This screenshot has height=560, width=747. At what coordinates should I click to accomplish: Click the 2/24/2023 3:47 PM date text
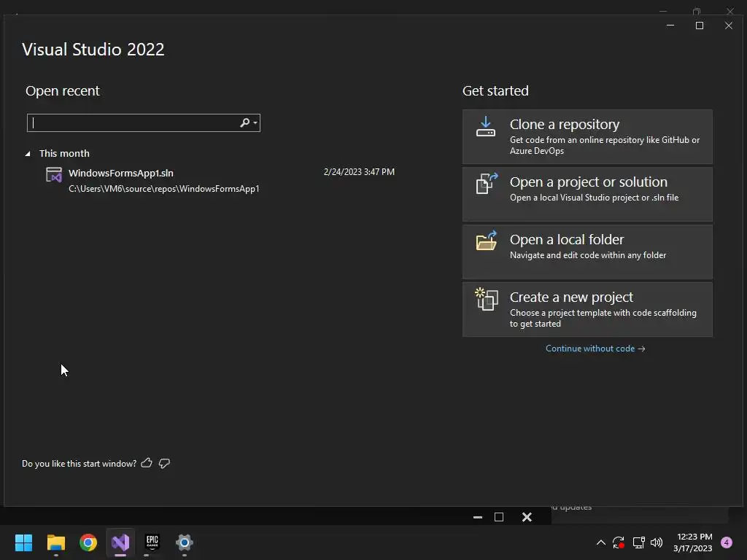[x=359, y=172]
